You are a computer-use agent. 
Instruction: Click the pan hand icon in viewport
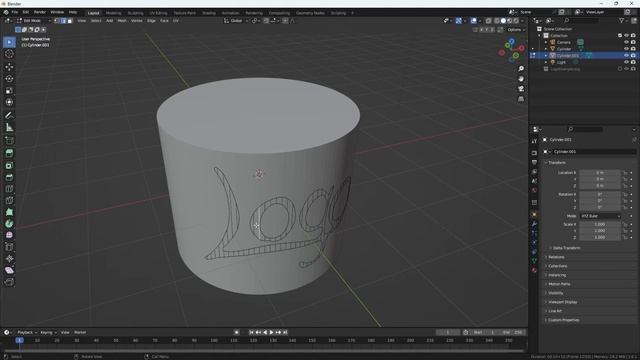(521, 79)
